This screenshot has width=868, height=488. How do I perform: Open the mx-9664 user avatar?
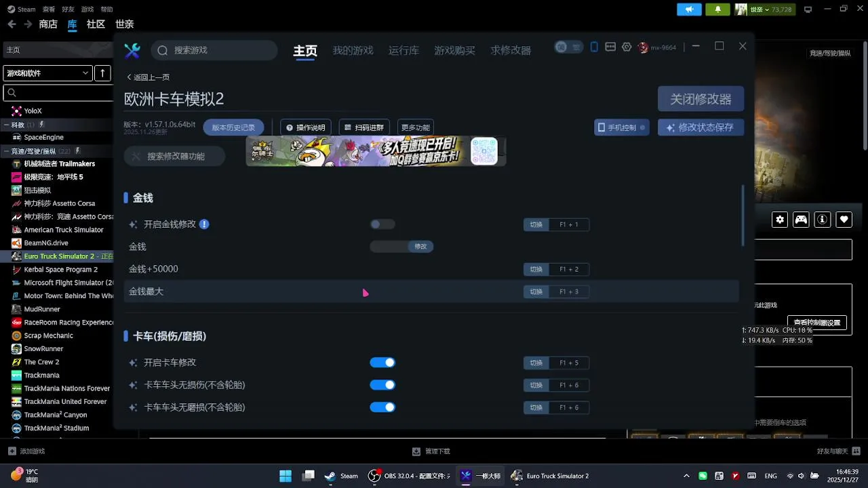643,47
